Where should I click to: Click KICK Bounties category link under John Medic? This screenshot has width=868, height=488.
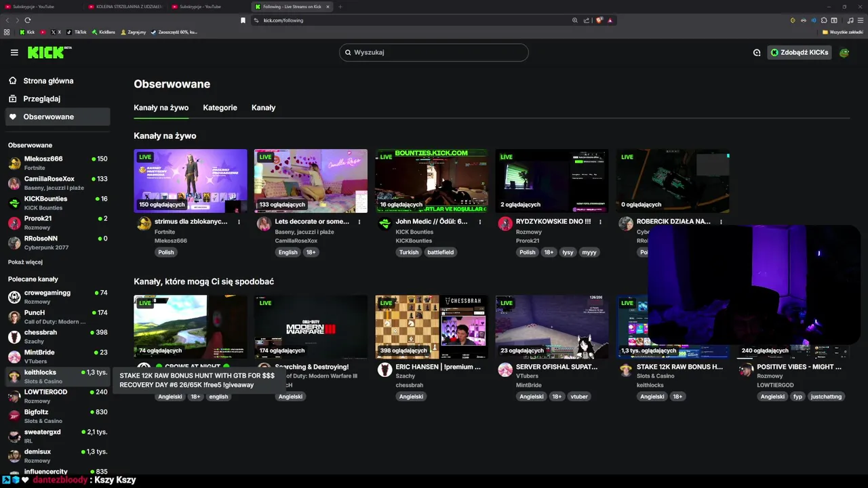click(414, 232)
